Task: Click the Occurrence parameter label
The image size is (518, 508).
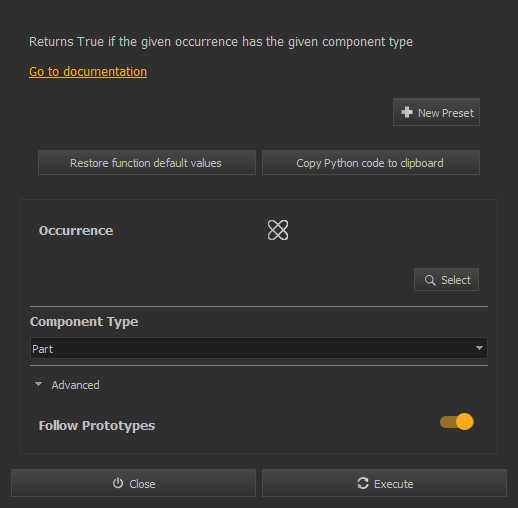Action: coord(76,231)
